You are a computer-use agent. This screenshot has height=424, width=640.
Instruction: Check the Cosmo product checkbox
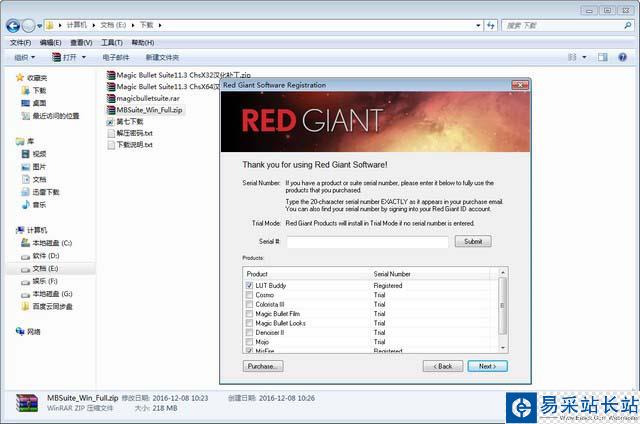(x=249, y=295)
